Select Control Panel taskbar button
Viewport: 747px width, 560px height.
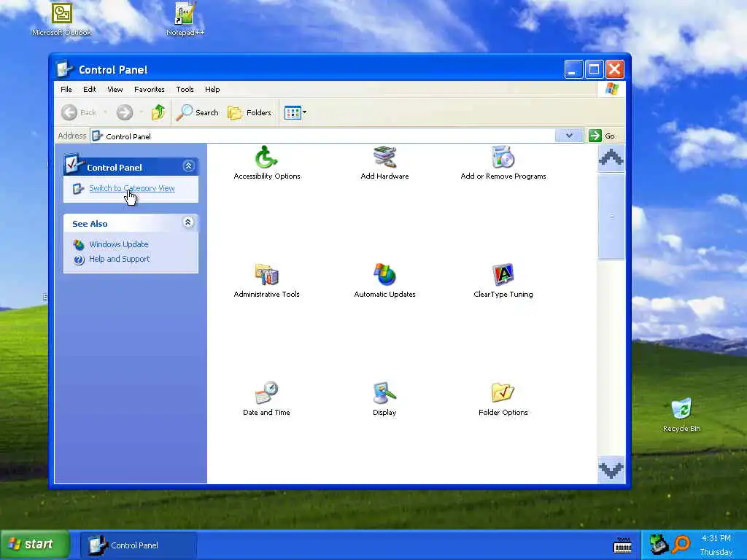138,545
